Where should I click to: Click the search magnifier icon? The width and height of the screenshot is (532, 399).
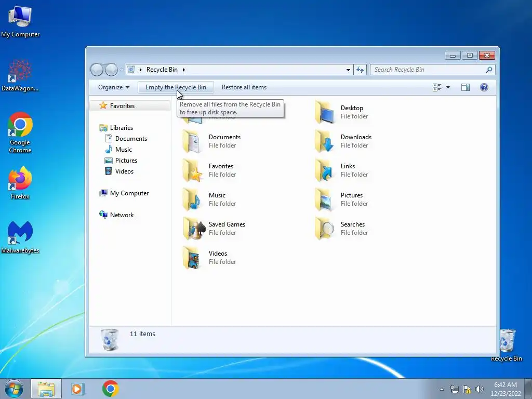point(489,70)
